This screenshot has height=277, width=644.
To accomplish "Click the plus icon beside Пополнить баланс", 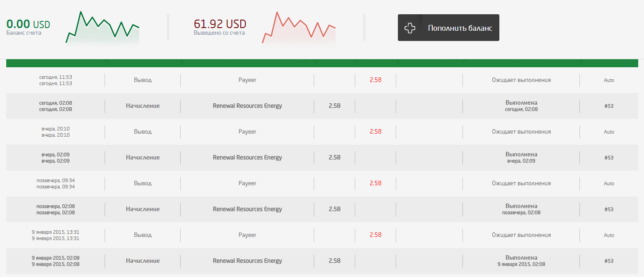I will click(409, 28).
